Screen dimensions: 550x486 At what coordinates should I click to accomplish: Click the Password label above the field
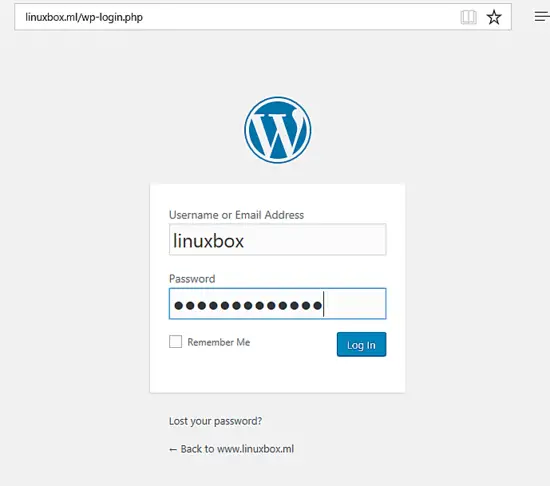tap(192, 279)
